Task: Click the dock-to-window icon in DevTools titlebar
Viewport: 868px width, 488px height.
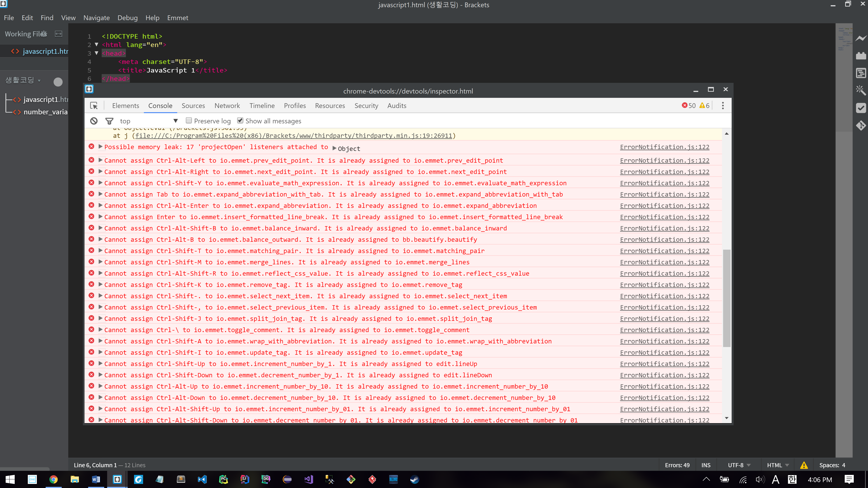Action: tap(711, 90)
